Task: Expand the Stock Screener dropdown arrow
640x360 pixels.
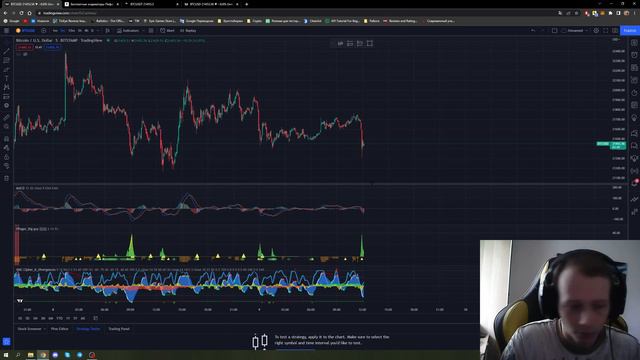Action: (44, 329)
